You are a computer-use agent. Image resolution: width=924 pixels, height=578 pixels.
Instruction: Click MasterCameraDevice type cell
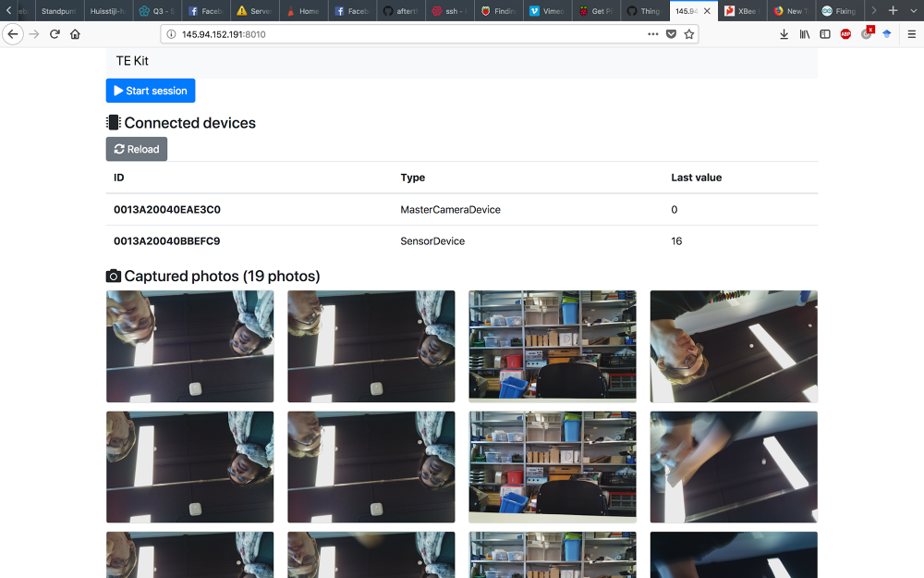click(x=450, y=209)
